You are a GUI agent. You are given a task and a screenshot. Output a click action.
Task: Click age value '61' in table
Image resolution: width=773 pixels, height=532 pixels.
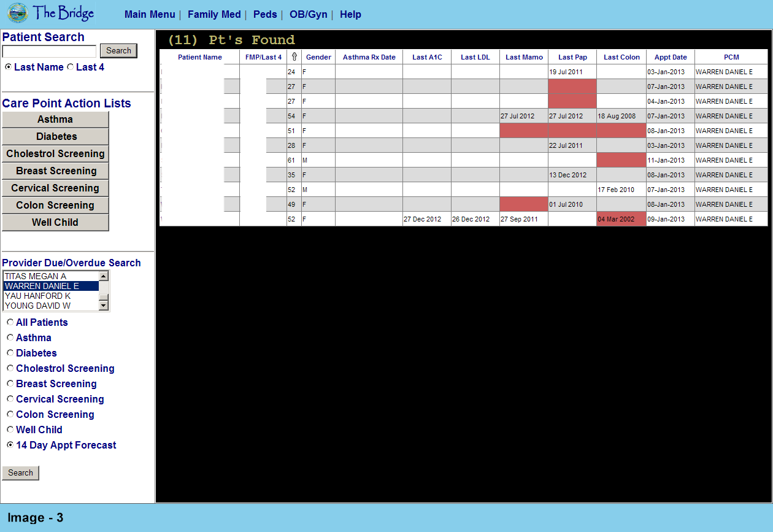click(291, 160)
